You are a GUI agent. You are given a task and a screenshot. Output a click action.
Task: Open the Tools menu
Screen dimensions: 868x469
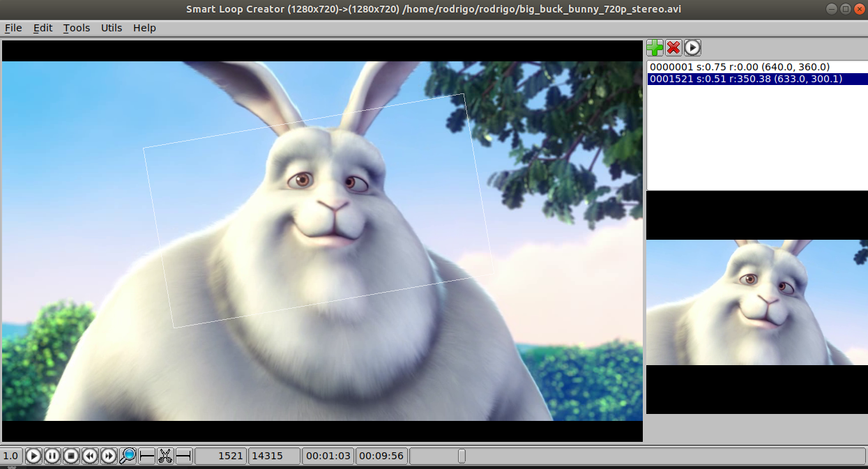tap(77, 28)
